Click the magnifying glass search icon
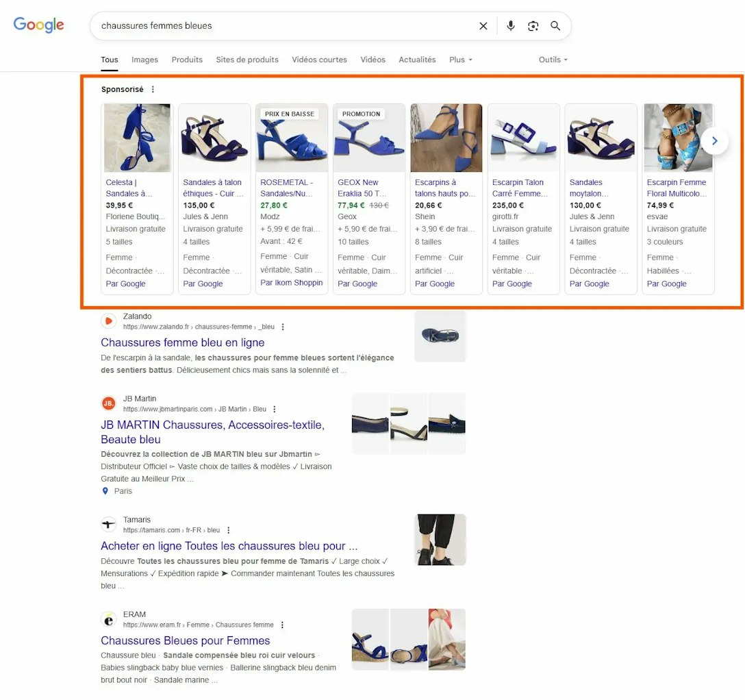Viewport: 745px width, 700px height. (555, 25)
